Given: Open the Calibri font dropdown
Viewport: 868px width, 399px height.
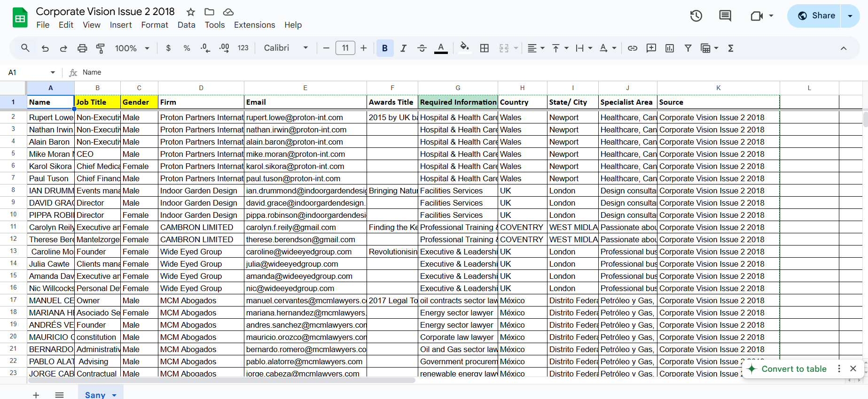Looking at the screenshot, I should (286, 48).
